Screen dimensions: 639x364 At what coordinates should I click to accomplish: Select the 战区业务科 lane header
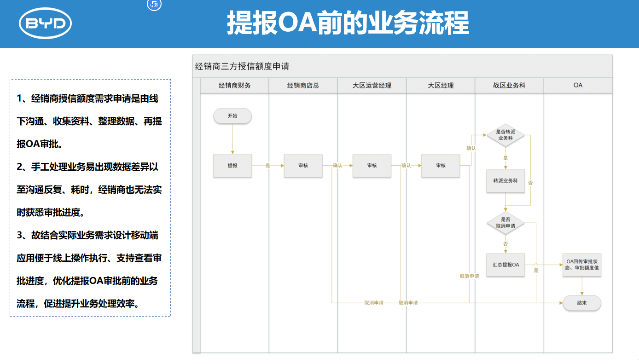[509, 86]
